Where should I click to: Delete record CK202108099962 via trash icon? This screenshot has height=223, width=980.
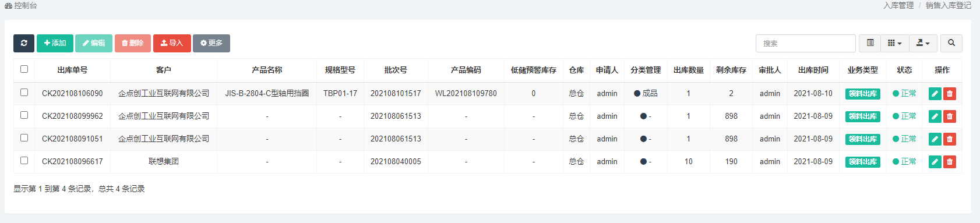pos(950,116)
